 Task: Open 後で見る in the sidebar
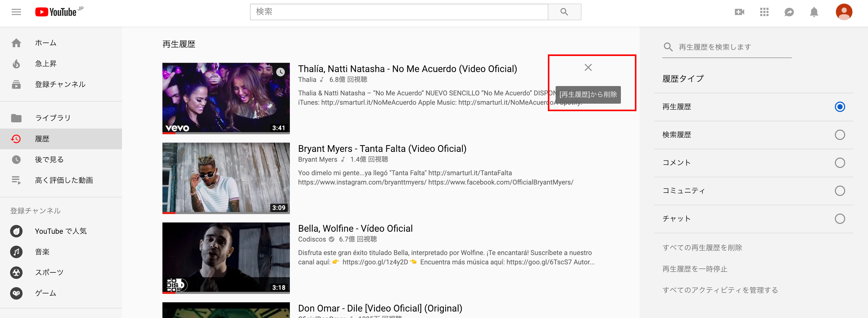coord(61,159)
